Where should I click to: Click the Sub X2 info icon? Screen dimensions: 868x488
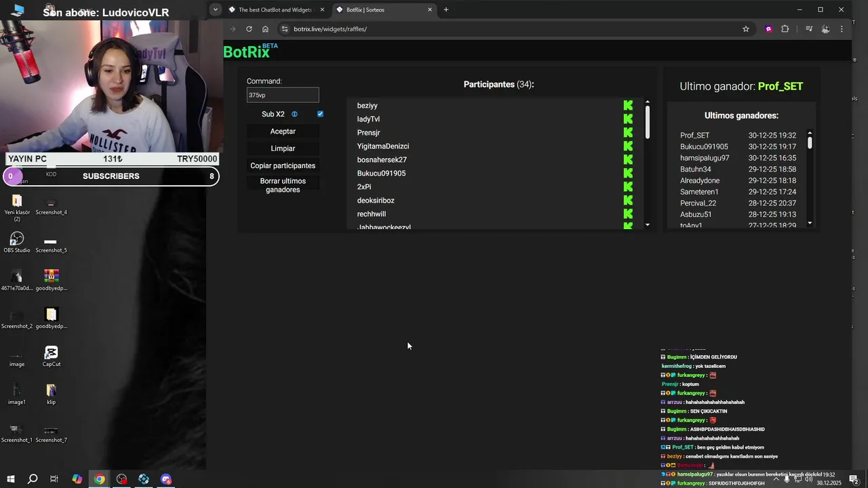(294, 114)
